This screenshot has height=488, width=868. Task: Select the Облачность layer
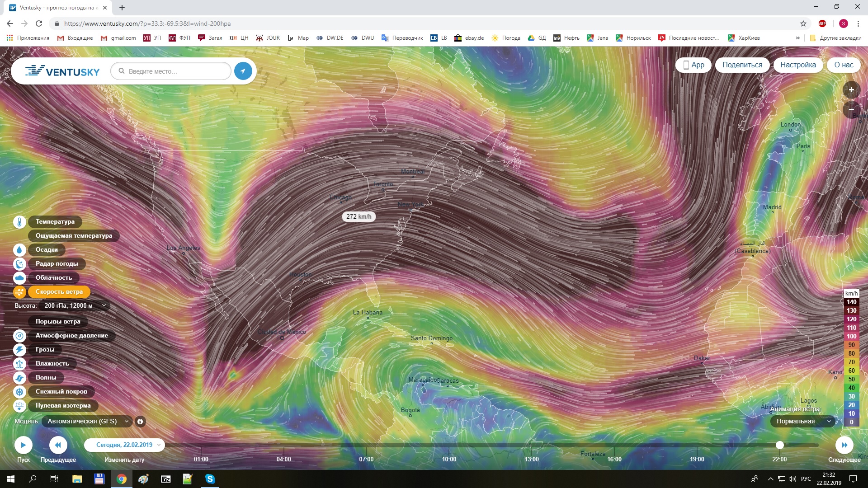point(54,278)
